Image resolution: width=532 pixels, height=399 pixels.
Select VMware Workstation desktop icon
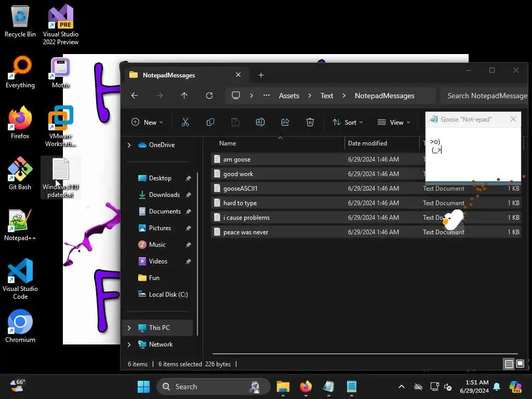click(x=61, y=126)
